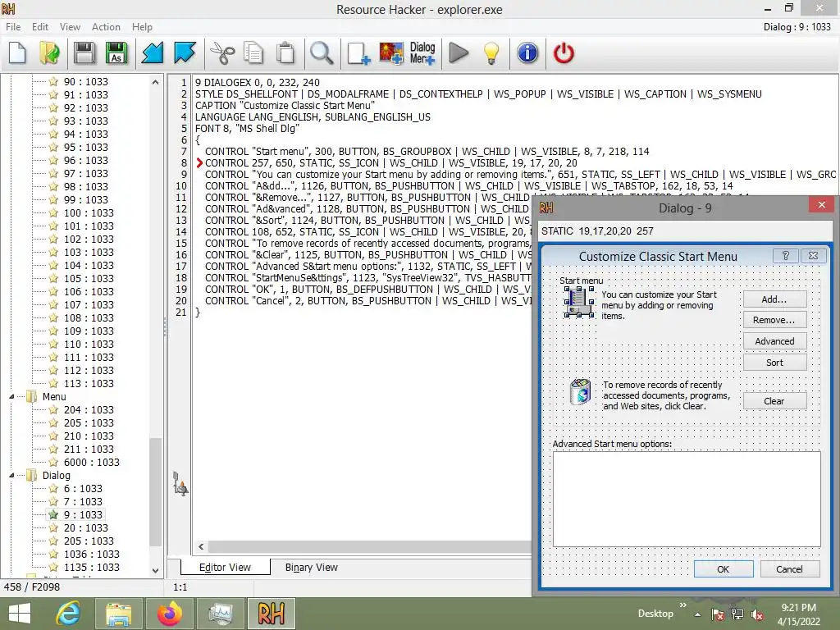Click the Paste clipboard toolbar icon
Image resolution: width=840 pixels, height=630 pixels.
click(285, 53)
